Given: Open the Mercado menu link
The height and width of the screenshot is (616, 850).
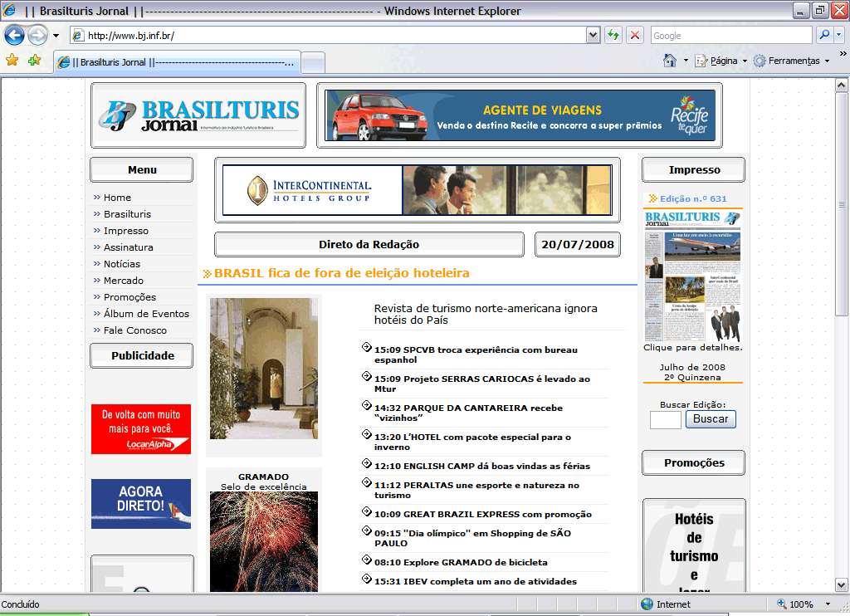Looking at the screenshot, I should tap(124, 281).
